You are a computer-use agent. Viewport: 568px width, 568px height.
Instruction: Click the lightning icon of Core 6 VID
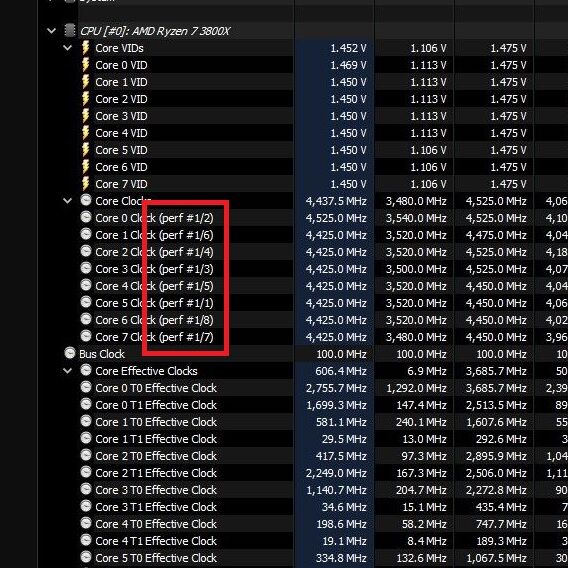click(85, 167)
